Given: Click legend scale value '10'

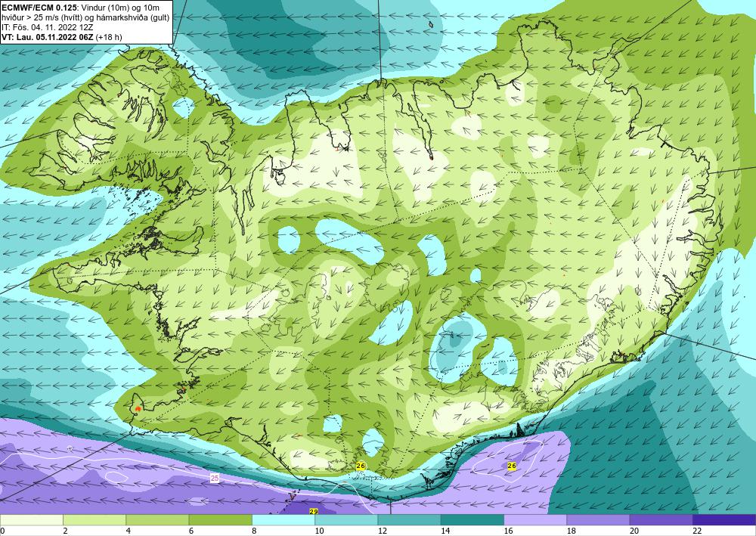Looking at the screenshot, I should (x=319, y=531).
